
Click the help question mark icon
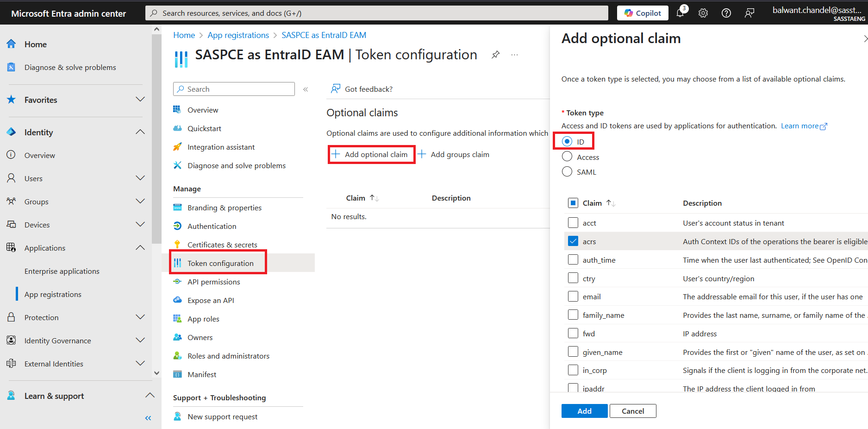[726, 13]
